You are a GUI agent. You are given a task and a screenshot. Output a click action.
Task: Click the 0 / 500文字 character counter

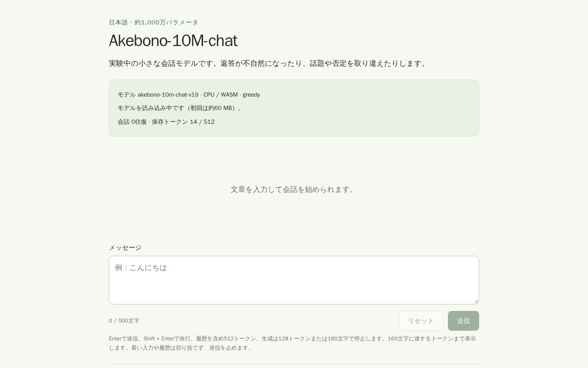coord(124,321)
